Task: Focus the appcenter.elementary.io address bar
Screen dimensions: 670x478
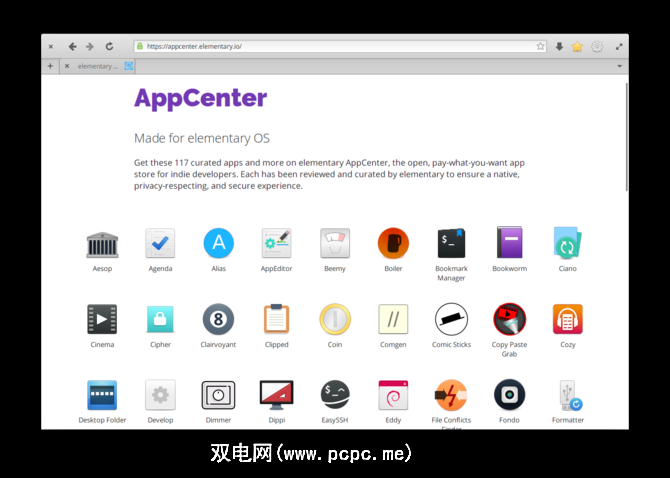Action: click(x=340, y=46)
